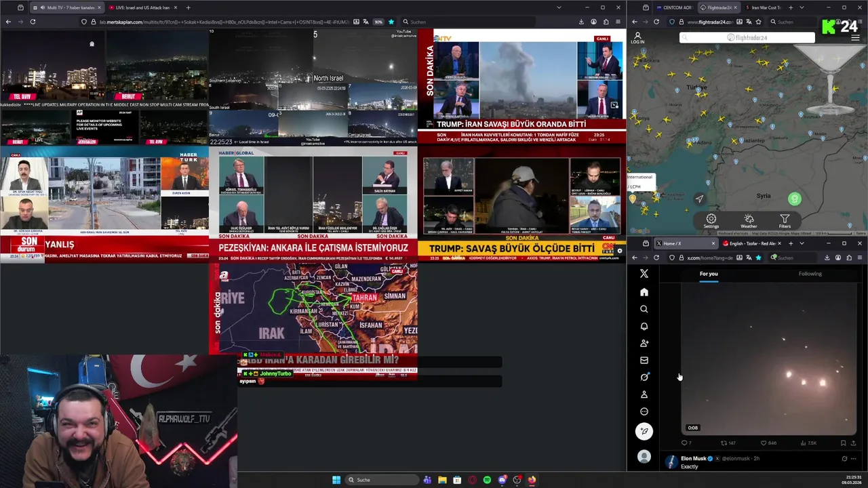Open Grok action on Elon Musk post
868x488 pixels.
[844, 459]
